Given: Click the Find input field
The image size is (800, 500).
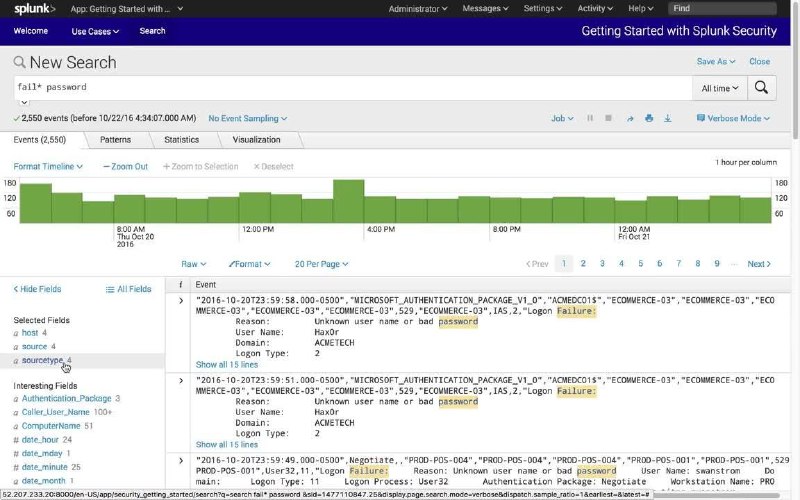Looking at the screenshot, I should pyautogui.click(x=722, y=8).
